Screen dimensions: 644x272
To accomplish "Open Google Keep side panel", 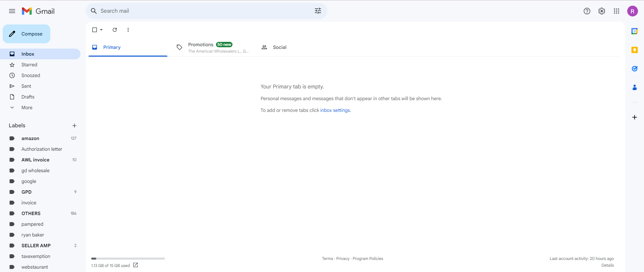I will (635, 50).
